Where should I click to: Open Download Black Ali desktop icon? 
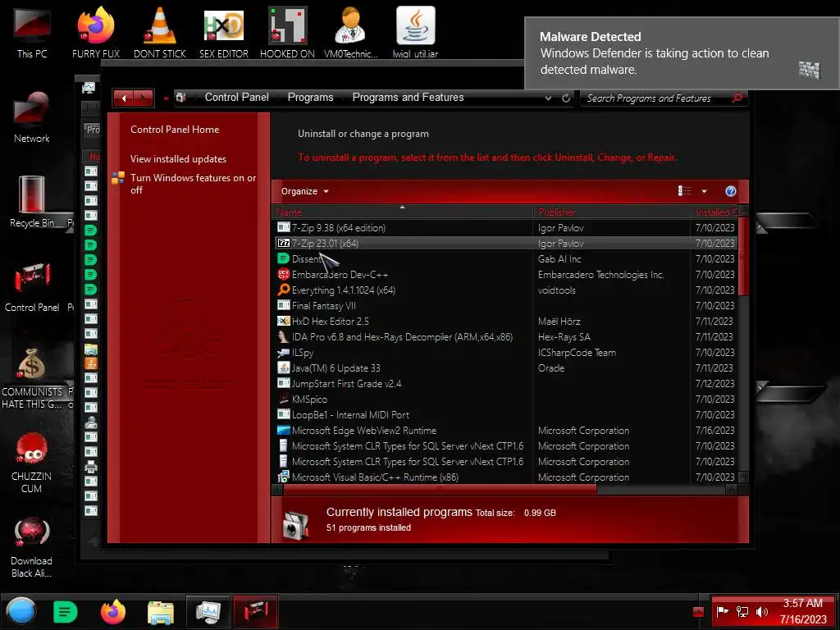coord(32,547)
